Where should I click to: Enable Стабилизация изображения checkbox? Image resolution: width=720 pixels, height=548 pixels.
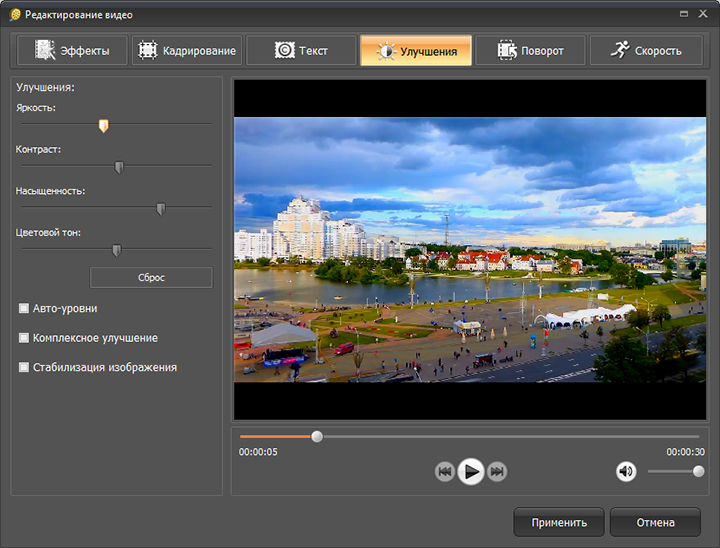24,367
